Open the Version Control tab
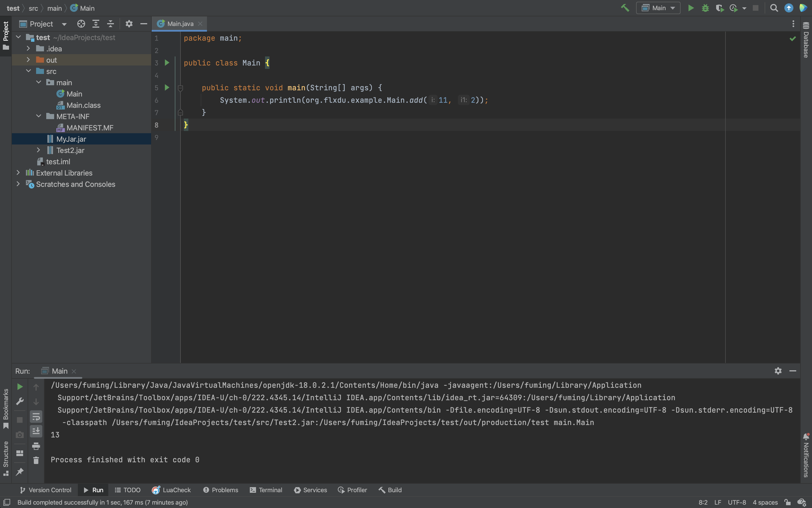Viewport: 812px width, 508px height. point(46,490)
